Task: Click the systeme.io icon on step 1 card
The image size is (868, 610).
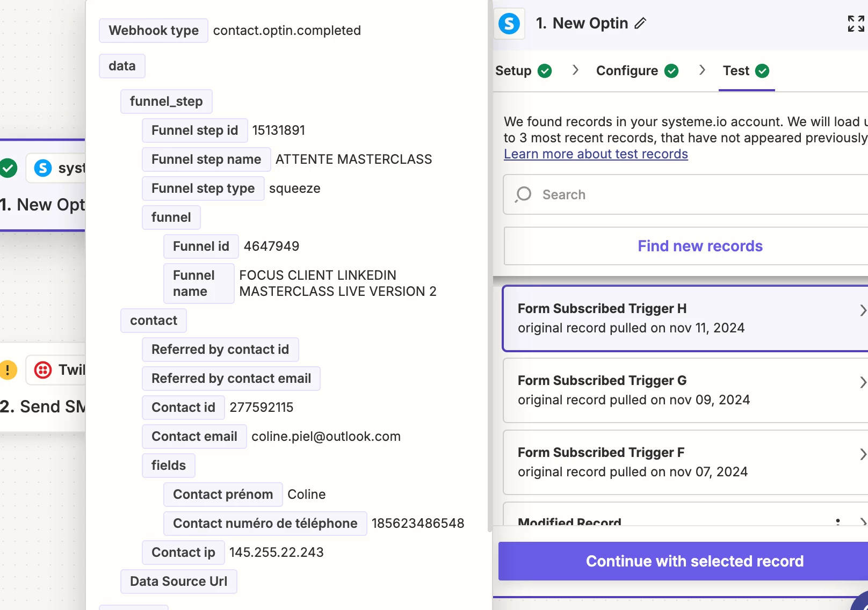Action: point(43,168)
